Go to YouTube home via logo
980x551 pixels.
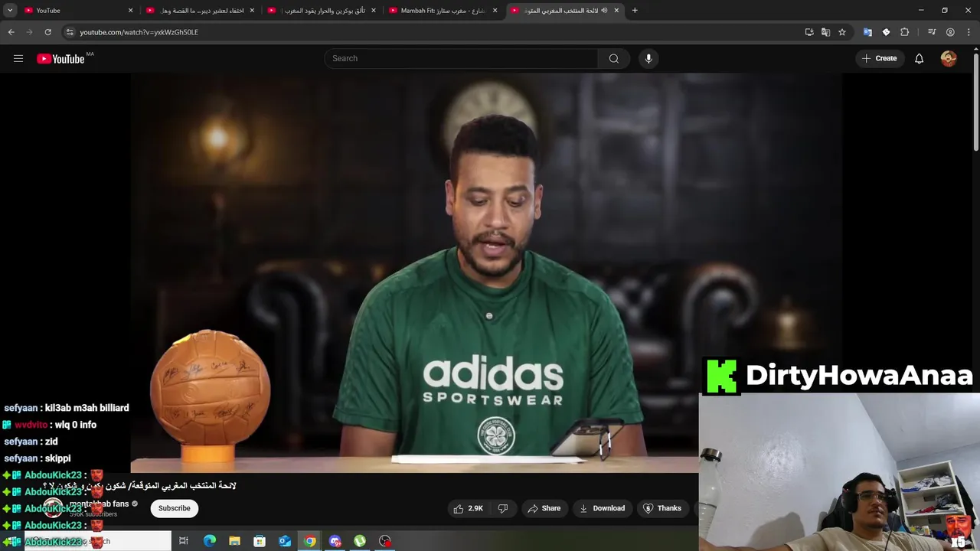60,59
